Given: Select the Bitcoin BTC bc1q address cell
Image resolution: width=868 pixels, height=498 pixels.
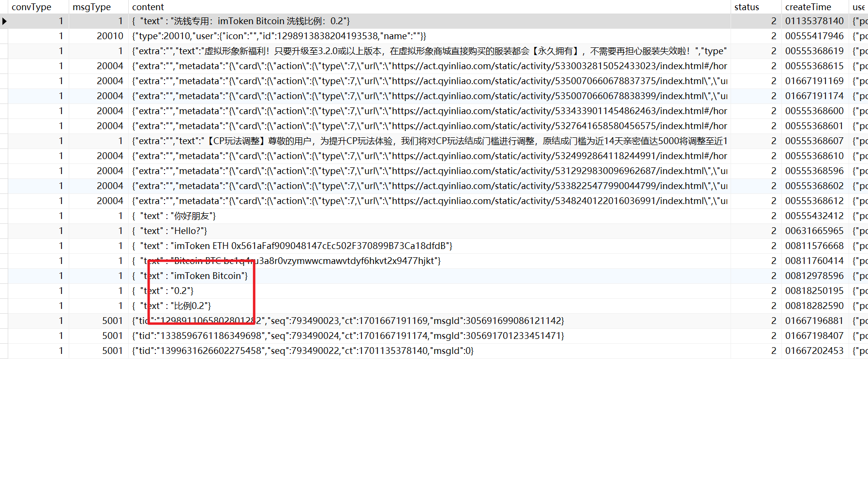Looking at the screenshot, I should point(429,261).
